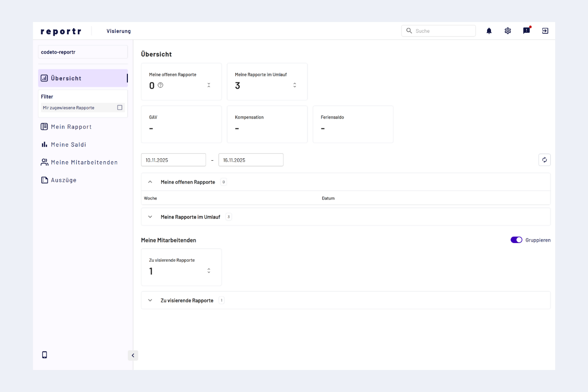588x392 pixels.
Task: Click help icon beside open reports count
Action: pyautogui.click(x=160, y=85)
